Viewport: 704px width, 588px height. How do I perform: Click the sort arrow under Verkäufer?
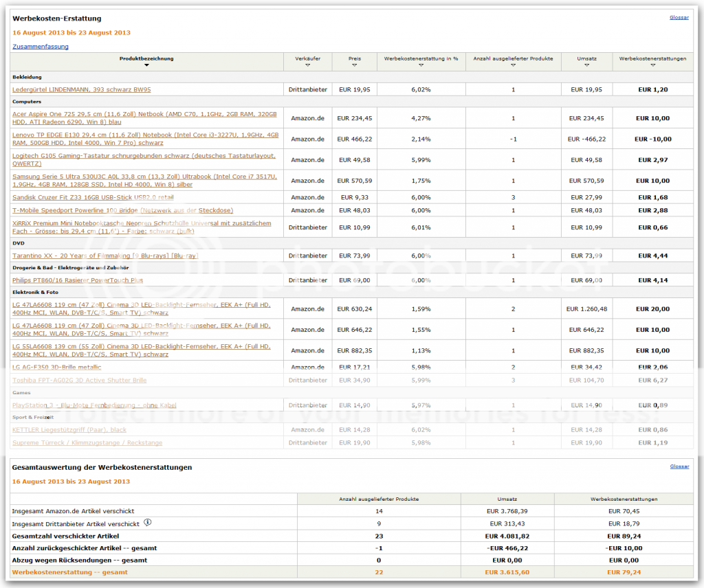[307, 65]
